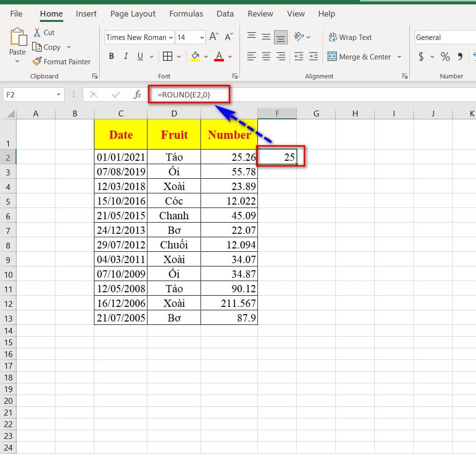Screen dimensions: 476x454
Task: Toggle Center horizontal alignment
Action: (266, 56)
